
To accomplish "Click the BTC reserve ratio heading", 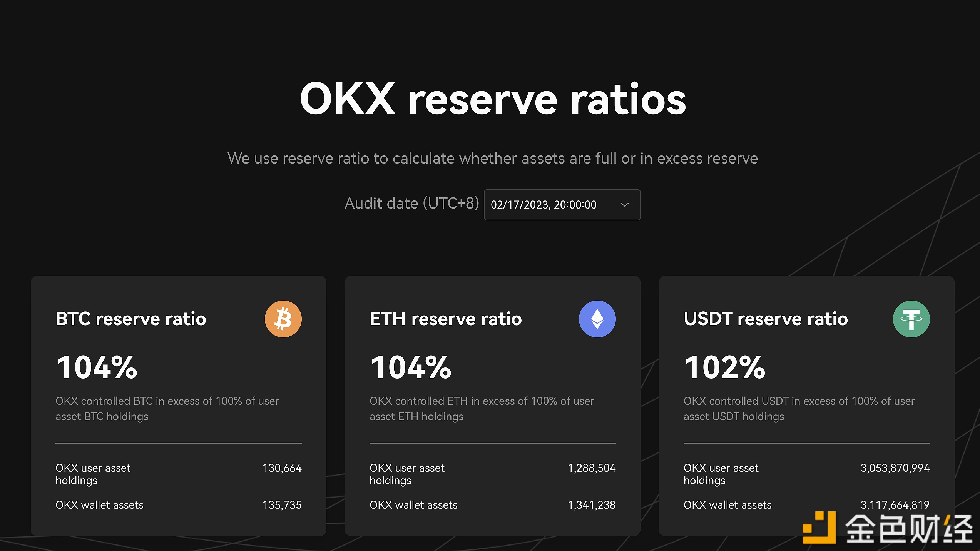I will pyautogui.click(x=131, y=319).
